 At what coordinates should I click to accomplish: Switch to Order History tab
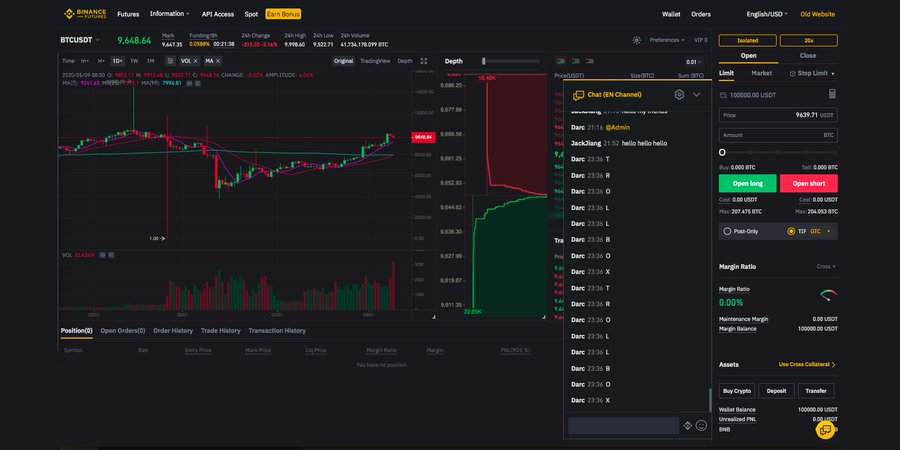[173, 331]
